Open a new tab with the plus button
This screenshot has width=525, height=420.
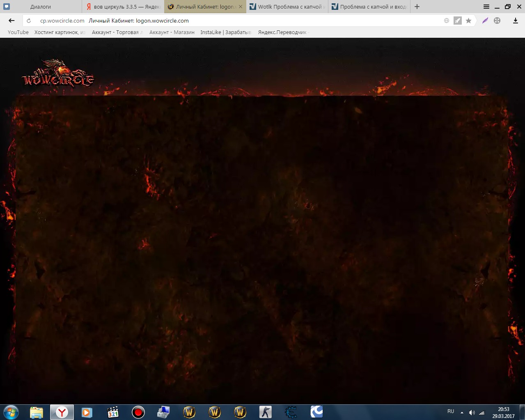click(417, 7)
